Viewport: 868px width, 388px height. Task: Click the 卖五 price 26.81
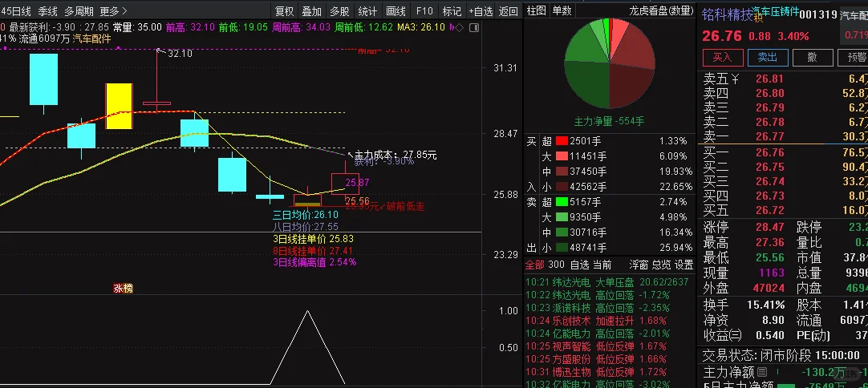769,79
